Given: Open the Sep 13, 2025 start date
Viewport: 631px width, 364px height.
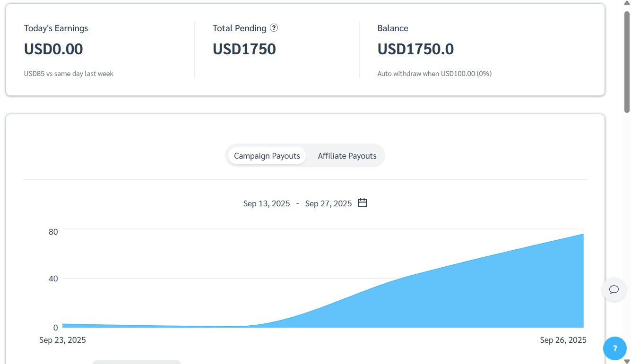Looking at the screenshot, I should pyautogui.click(x=267, y=203).
